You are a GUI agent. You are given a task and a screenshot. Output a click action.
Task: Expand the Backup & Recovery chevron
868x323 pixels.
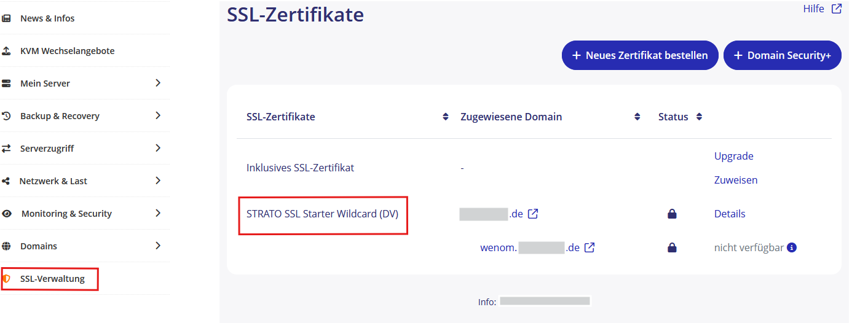(158, 115)
